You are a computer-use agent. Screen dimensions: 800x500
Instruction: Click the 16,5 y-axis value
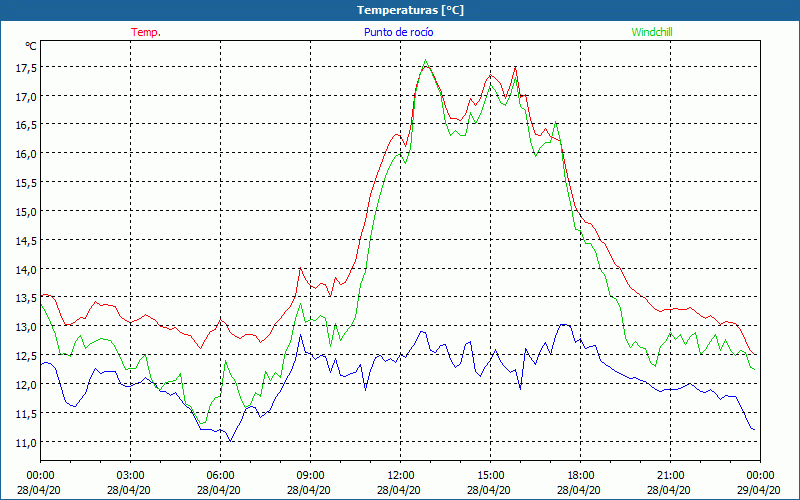pos(26,125)
